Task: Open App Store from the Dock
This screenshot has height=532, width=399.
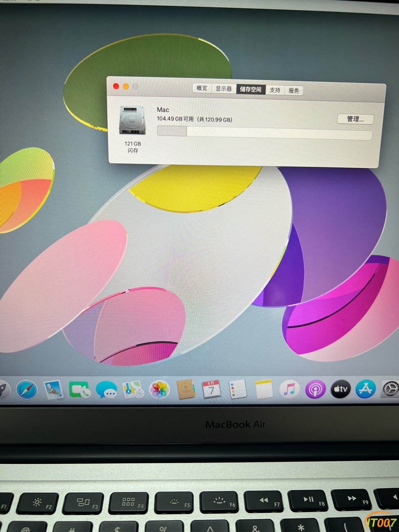Action: click(x=365, y=389)
